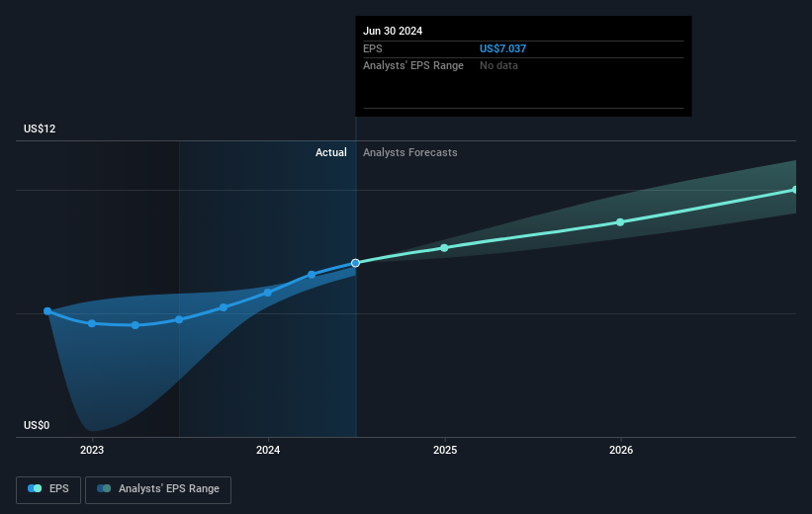Click the 'Analysts Forecasts' label
Viewport: 812px width, 514px height.
(x=409, y=152)
